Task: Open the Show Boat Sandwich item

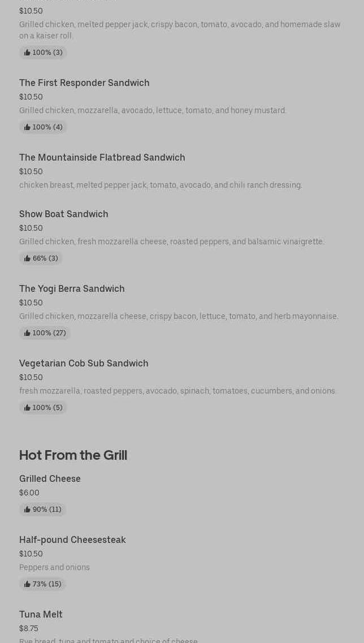Action: click(x=63, y=214)
